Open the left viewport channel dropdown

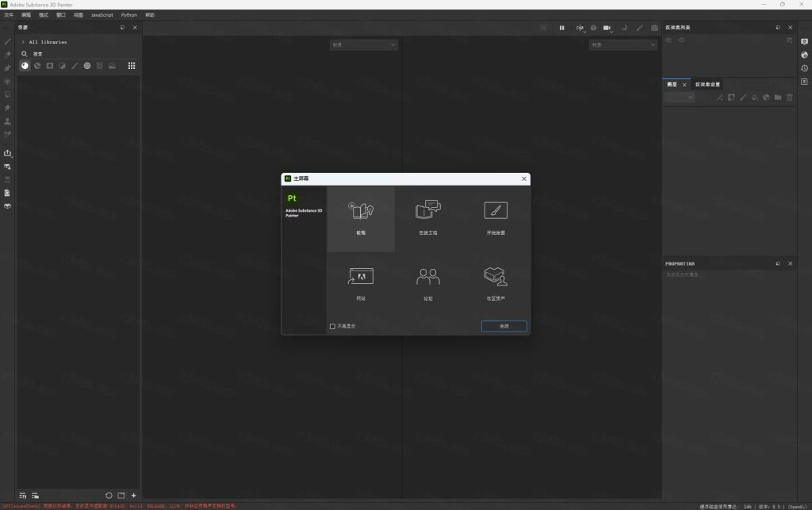click(x=364, y=45)
